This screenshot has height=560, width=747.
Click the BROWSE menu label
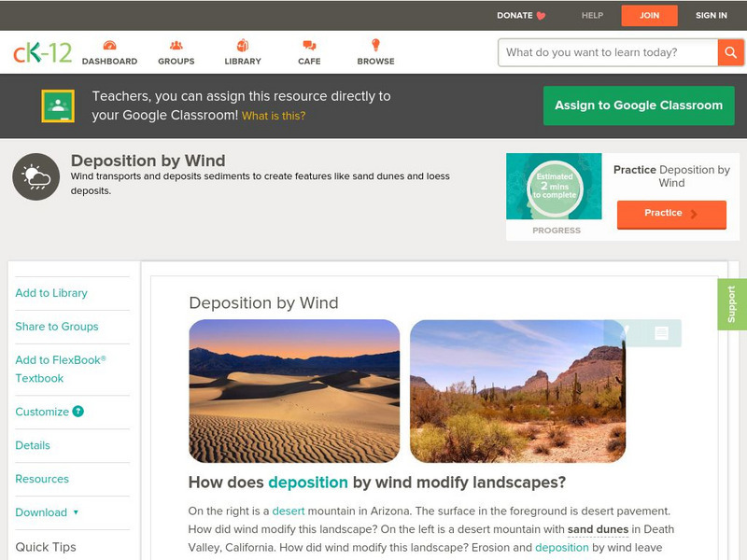click(x=376, y=62)
